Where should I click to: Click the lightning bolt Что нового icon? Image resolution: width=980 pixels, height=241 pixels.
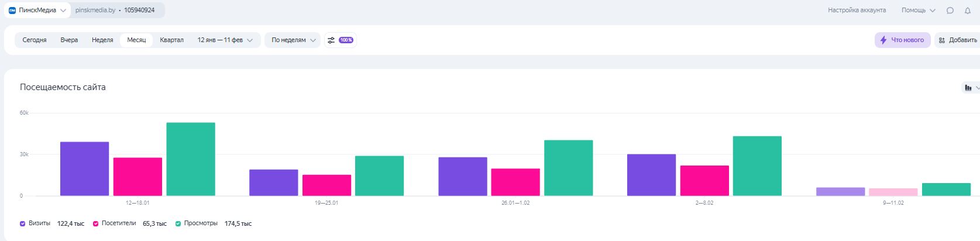(883, 40)
